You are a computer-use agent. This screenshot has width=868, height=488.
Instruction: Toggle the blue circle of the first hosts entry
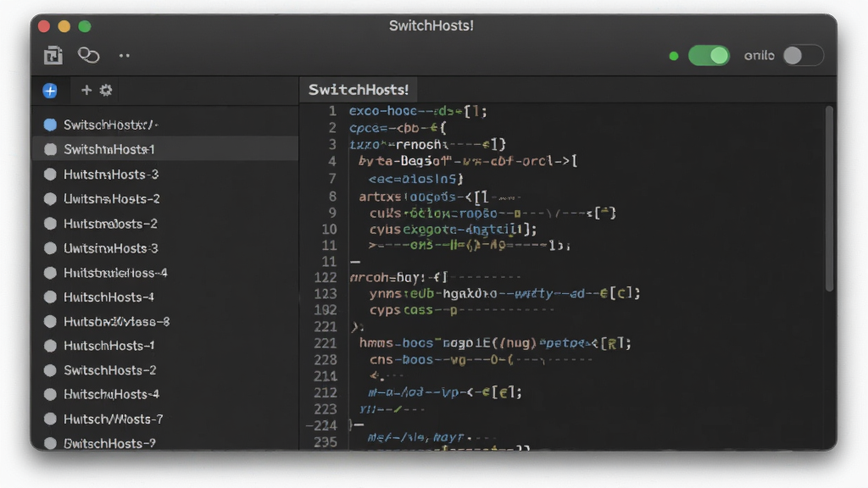pyautogui.click(x=50, y=125)
